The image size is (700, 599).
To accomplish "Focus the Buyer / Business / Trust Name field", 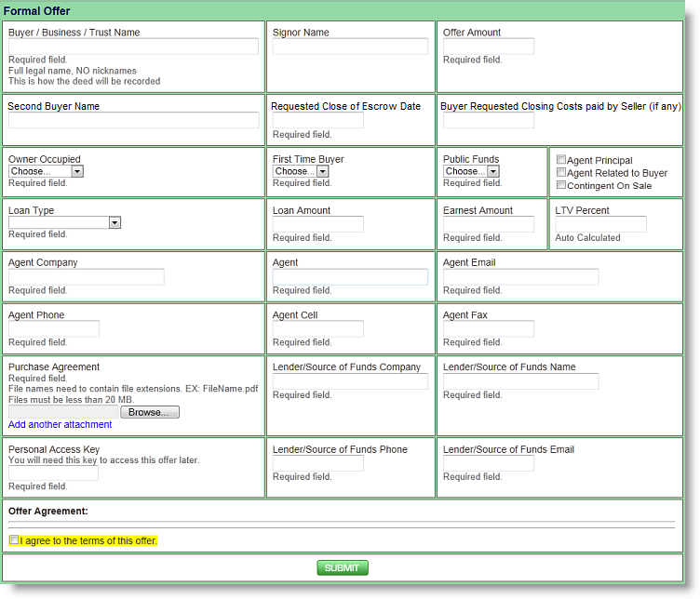I will [x=133, y=47].
